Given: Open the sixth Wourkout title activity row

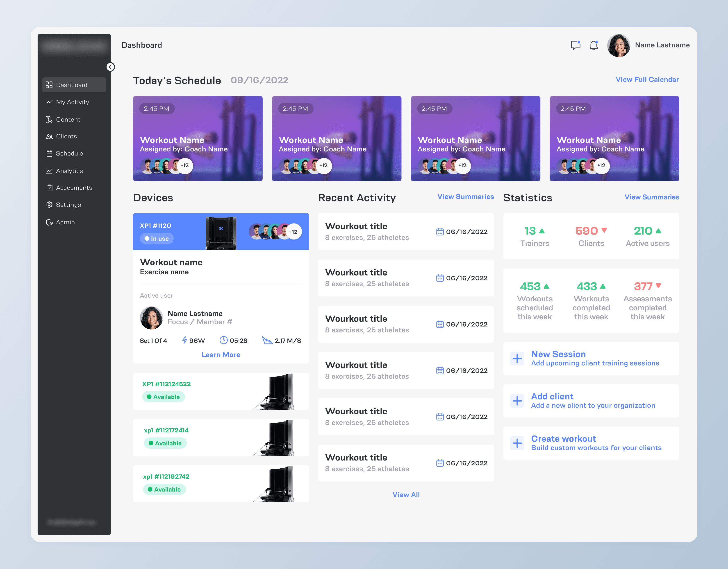Looking at the screenshot, I should point(406,463).
